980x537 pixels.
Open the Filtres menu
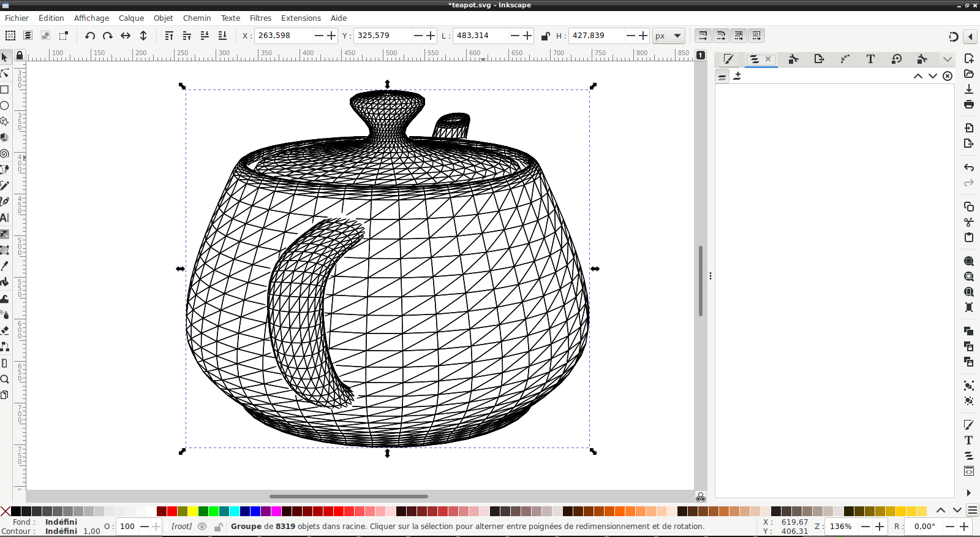pos(260,18)
